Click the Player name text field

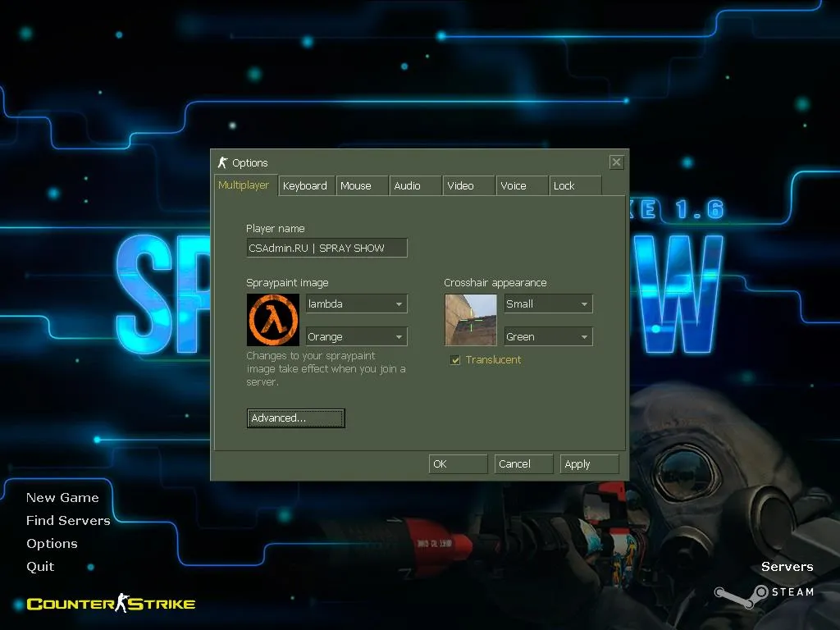[326, 248]
